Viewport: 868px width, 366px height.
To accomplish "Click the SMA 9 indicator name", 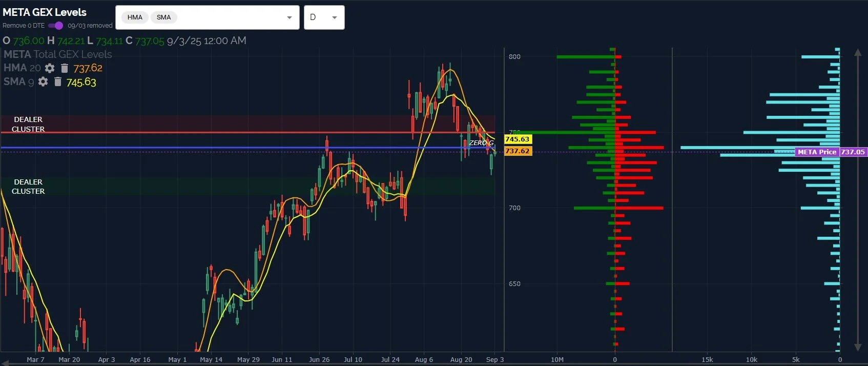I will pyautogui.click(x=19, y=82).
